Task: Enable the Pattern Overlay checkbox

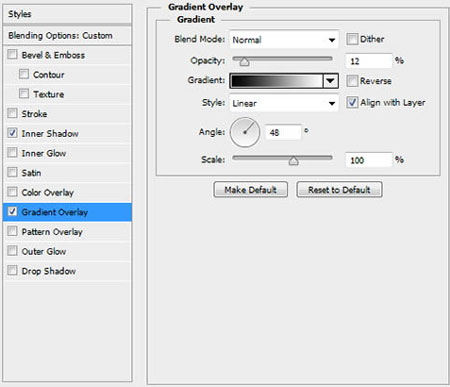Action: click(x=12, y=231)
